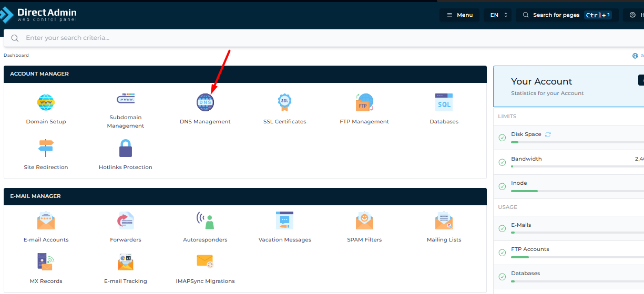Click the Disk Space green check icon
Viewport: 644px width, 294px height.
pyautogui.click(x=502, y=138)
